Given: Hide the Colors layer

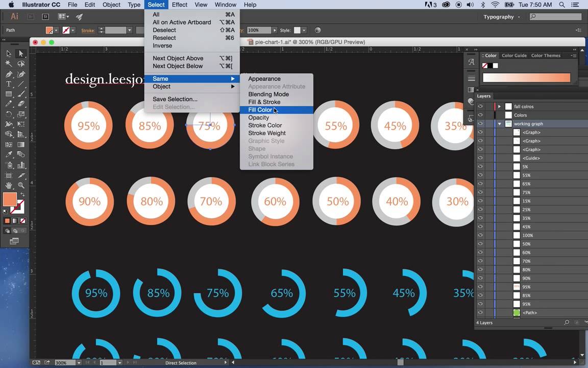Looking at the screenshot, I should point(480,115).
